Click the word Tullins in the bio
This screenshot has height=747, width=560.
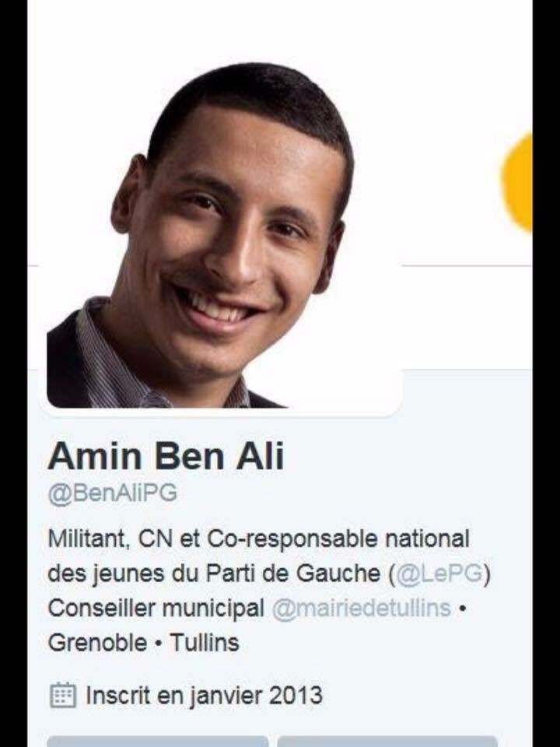pyautogui.click(x=205, y=644)
